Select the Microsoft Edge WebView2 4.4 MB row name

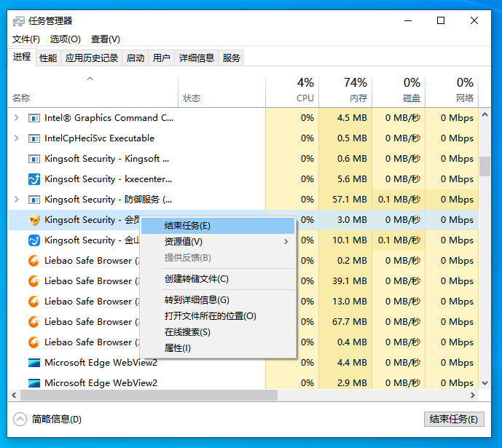click(101, 363)
